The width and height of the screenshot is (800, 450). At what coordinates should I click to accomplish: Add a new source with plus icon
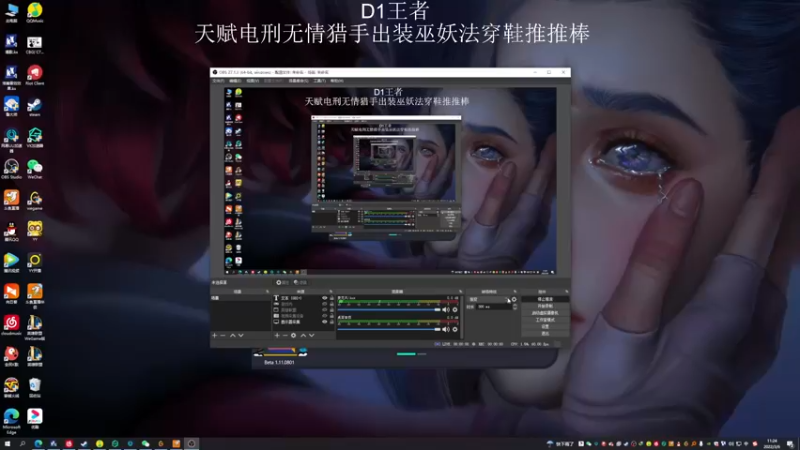tap(277, 335)
